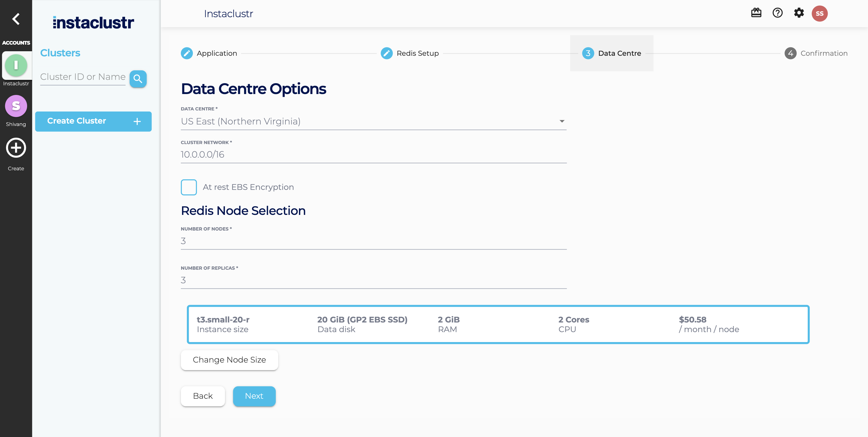Switch to the Shivang account avatar
The image size is (868, 437).
[16, 106]
